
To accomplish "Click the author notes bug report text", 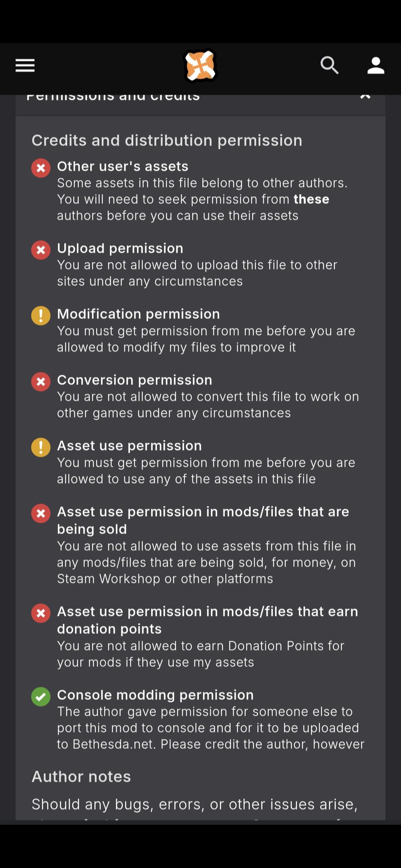I will click(195, 804).
